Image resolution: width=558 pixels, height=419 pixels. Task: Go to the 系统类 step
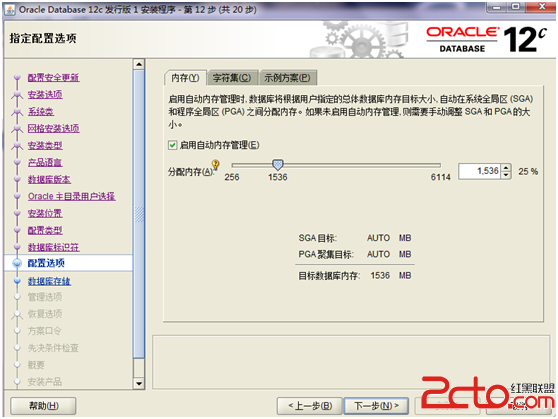41,112
